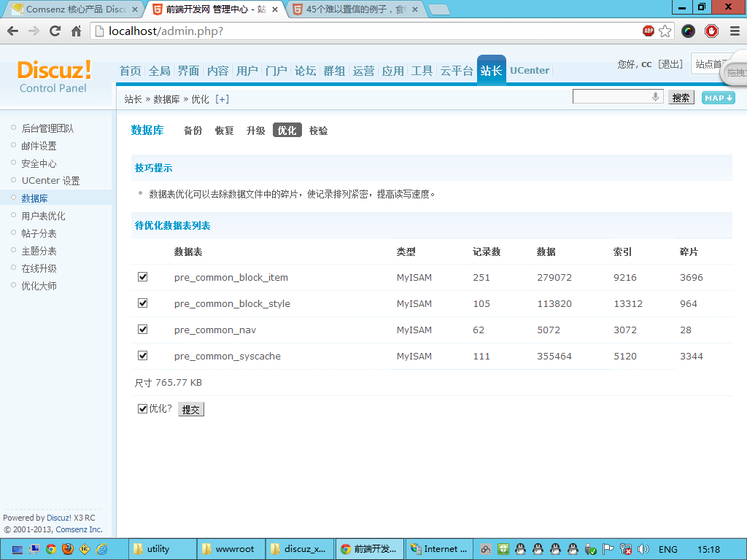This screenshot has width=747, height=560.
Task: Click the 15:18 taskbar clock
Action: pyautogui.click(x=708, y=550)
